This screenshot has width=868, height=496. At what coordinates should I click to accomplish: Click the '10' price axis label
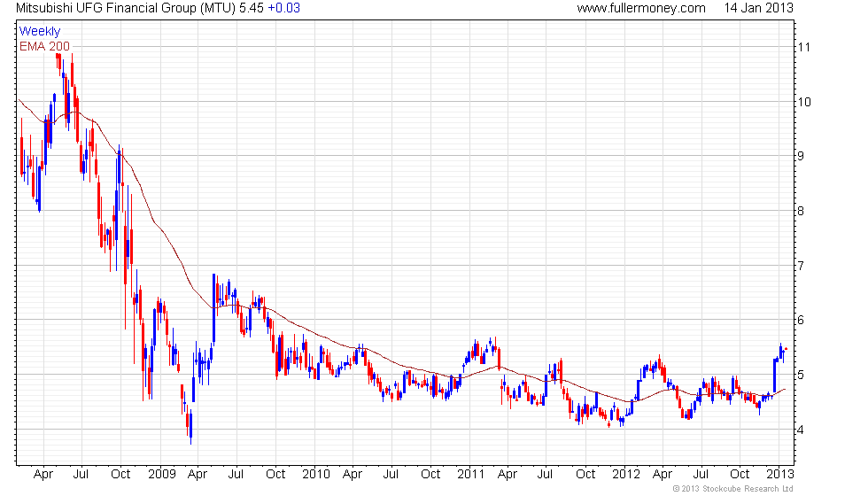point(804,102)
